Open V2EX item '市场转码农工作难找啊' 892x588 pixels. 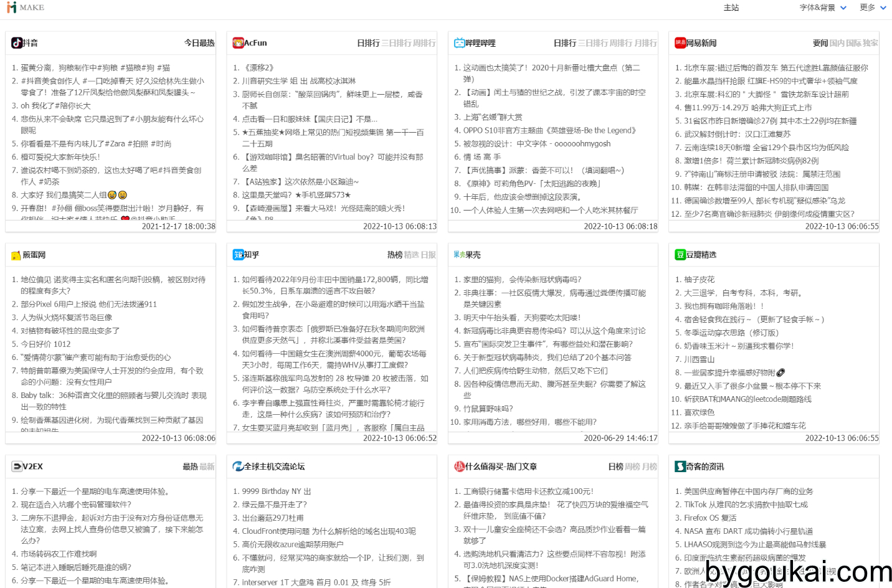59,554
